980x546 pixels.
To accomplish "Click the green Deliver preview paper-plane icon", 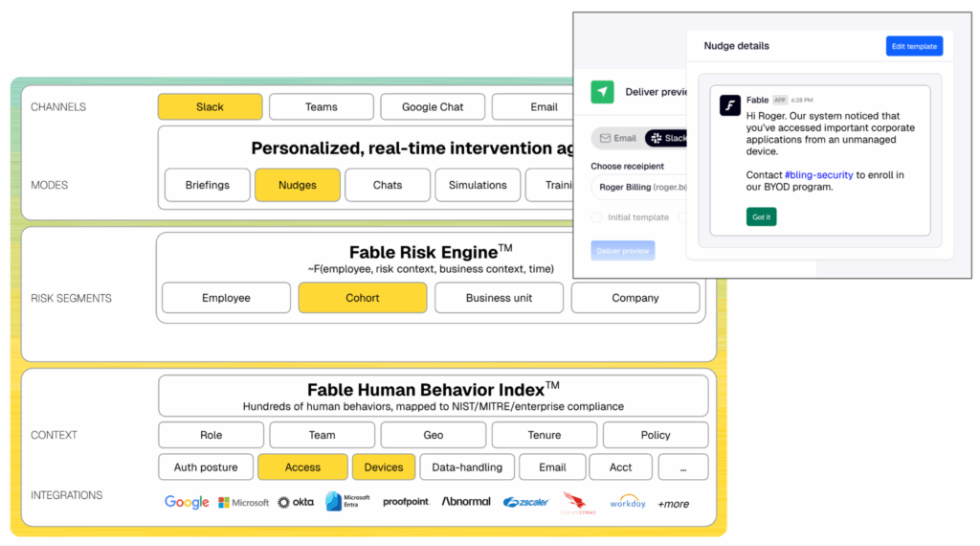I will tap(602, 92).
